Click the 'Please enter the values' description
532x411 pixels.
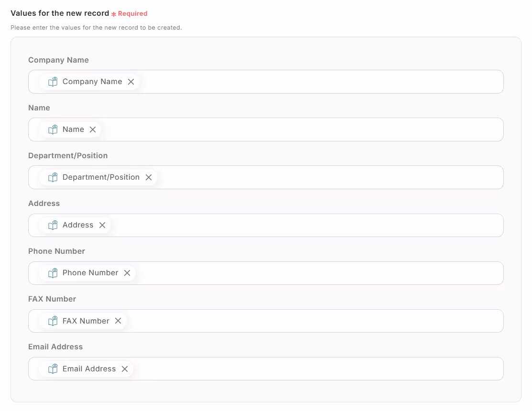[x=96, y=27]
